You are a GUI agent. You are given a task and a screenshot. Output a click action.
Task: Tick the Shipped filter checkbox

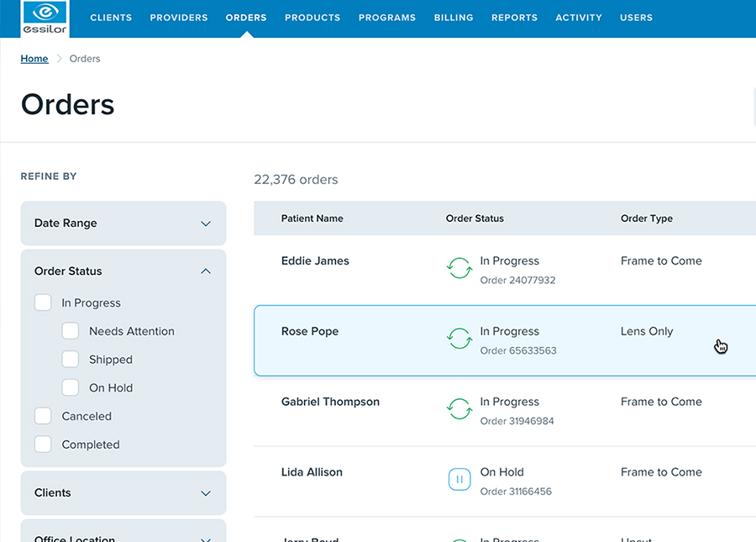click(x=71, y=360)
